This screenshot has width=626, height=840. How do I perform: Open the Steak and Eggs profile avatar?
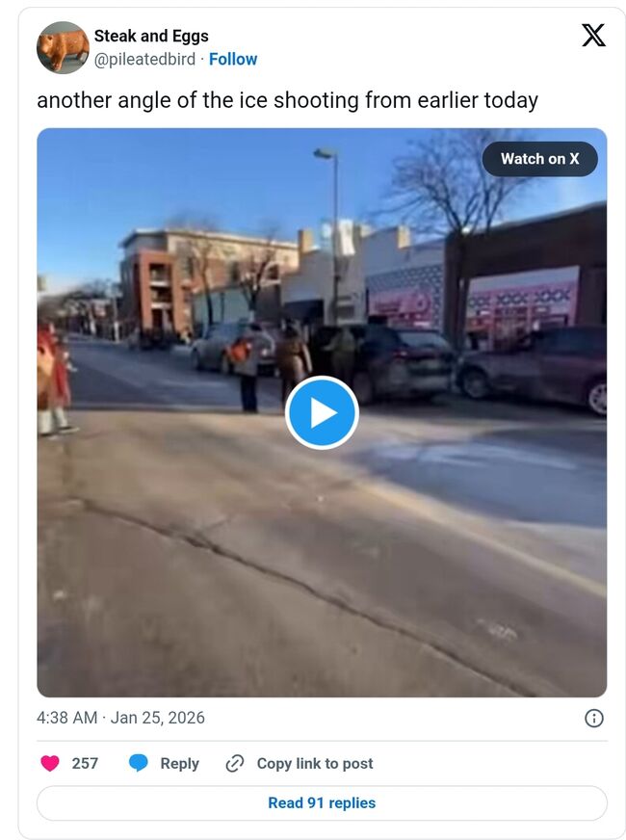(63, 47)
